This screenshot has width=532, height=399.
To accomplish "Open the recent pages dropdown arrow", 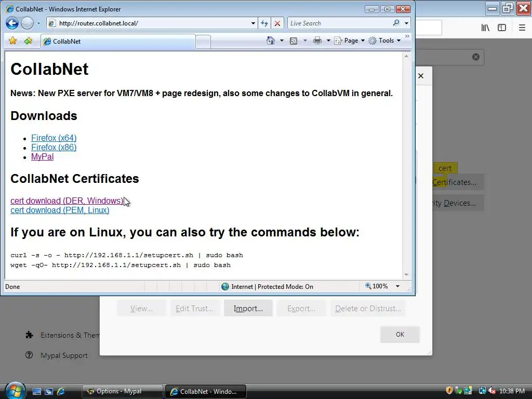I will tap(38, 23).
